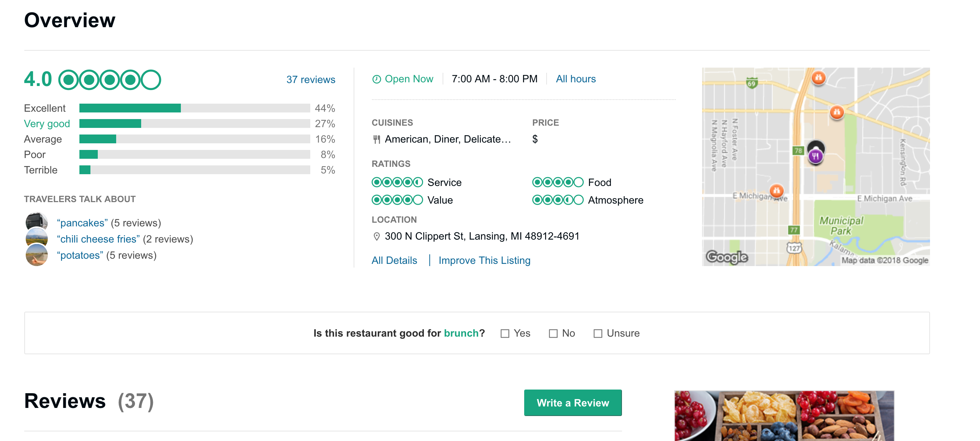This screenshot has height=441, width=980.
Task: Click the fork and knife cuisines icon
Action: (376, 140)
